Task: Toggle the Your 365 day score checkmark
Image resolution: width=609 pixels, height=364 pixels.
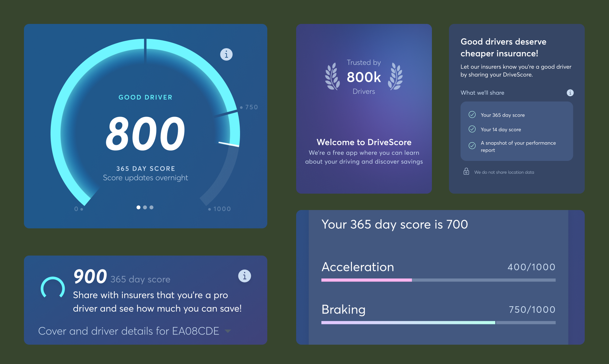Action: [472, 115]
